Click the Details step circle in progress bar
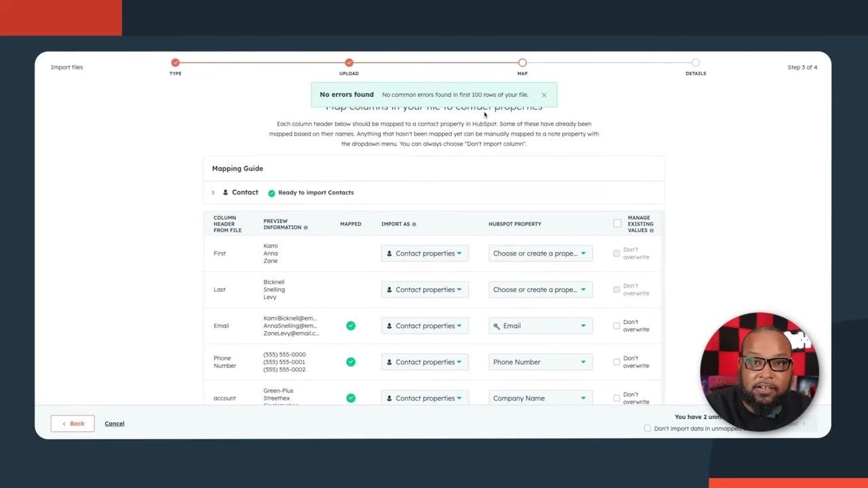This screenshot has height=488, width=868. (696, 62)
